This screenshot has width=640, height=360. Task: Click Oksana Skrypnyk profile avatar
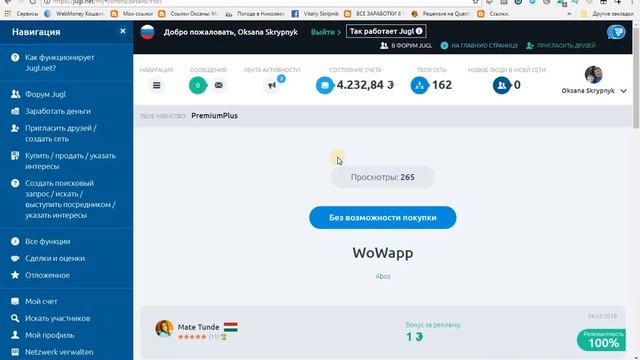tap(593, 75)
